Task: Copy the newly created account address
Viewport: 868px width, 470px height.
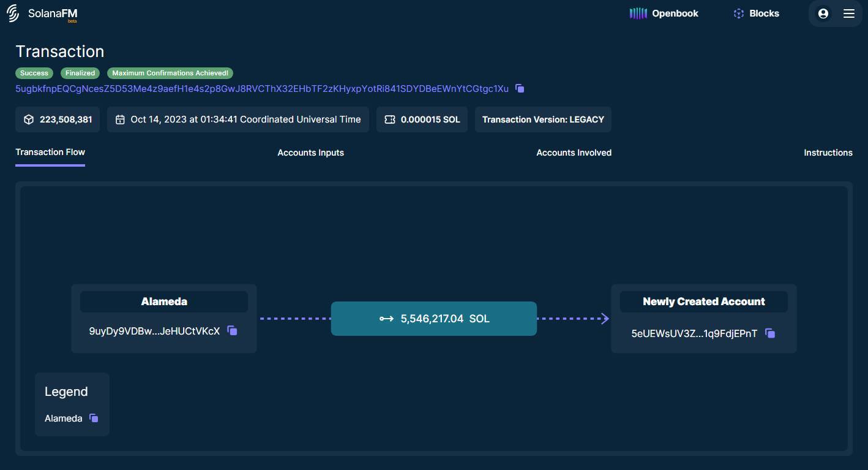Action: point(770,333)
